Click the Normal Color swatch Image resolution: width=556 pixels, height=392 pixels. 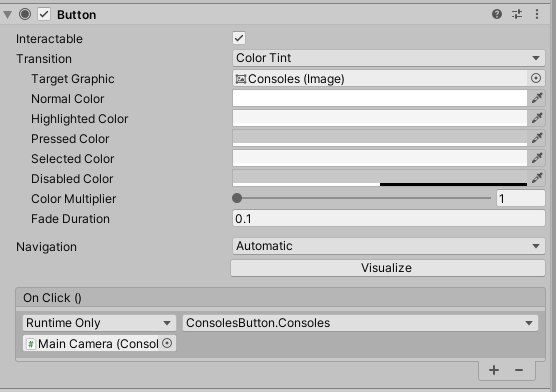tap(380, 98)
